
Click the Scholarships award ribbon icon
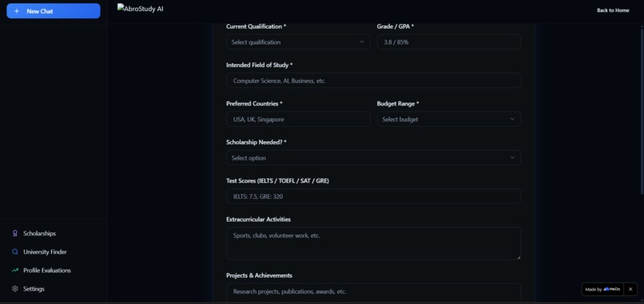[15, 234]
